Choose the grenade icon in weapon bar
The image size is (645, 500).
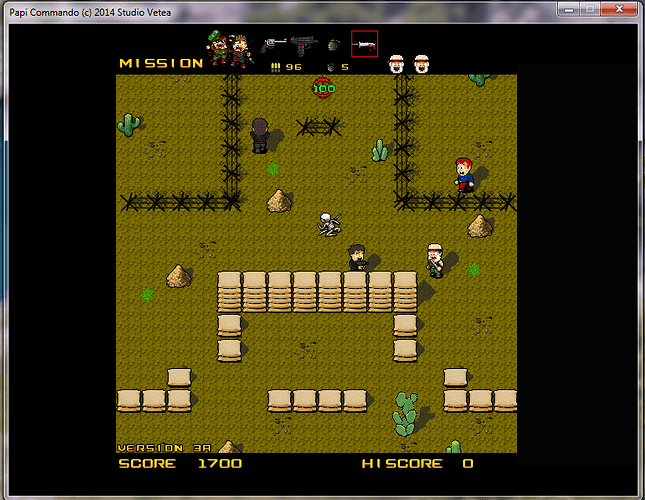333,46
